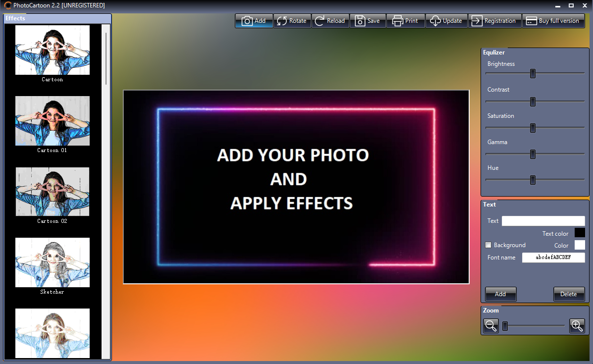593x364 pixels.
Task: Click Buy full version button
Action: (553, 21)
